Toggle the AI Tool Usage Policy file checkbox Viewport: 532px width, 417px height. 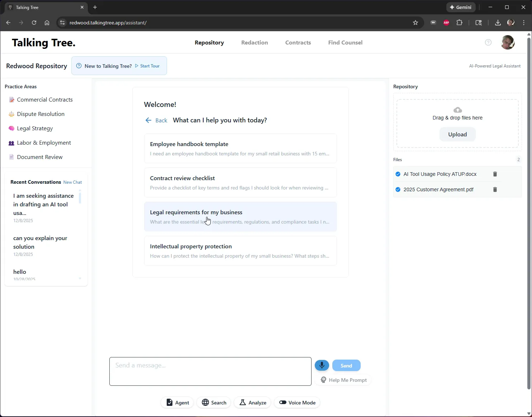[398, 174]
